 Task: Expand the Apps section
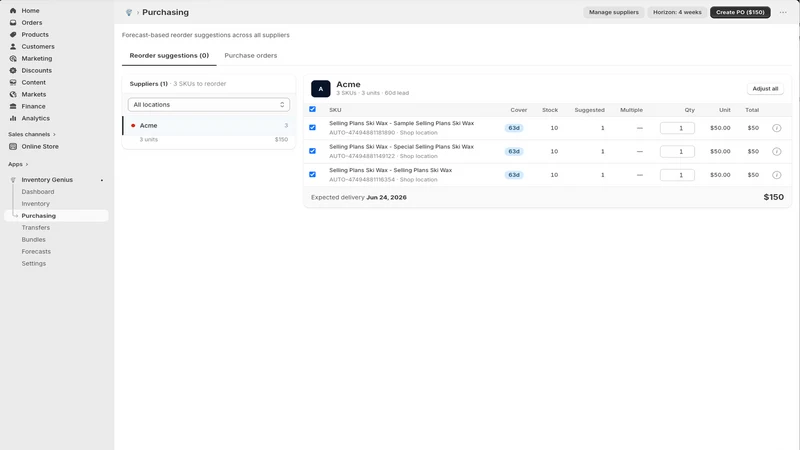point(18,164)
